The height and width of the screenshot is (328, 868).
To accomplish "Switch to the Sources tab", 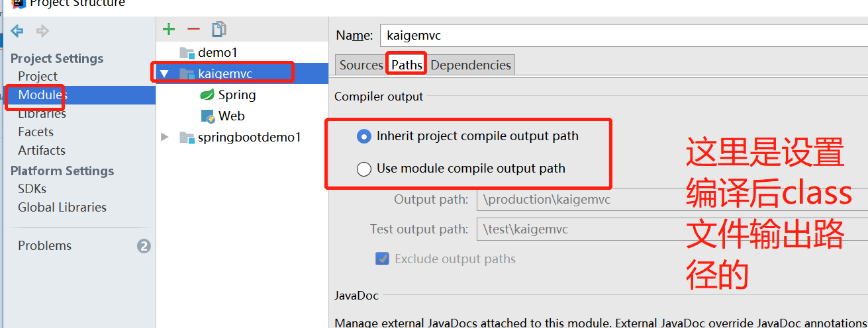I will point(361,65).
